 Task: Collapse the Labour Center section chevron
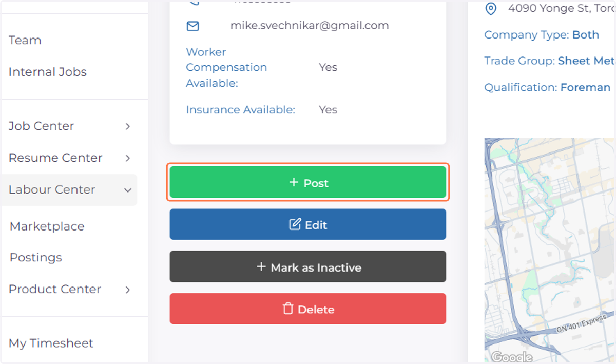pos(128,190)
